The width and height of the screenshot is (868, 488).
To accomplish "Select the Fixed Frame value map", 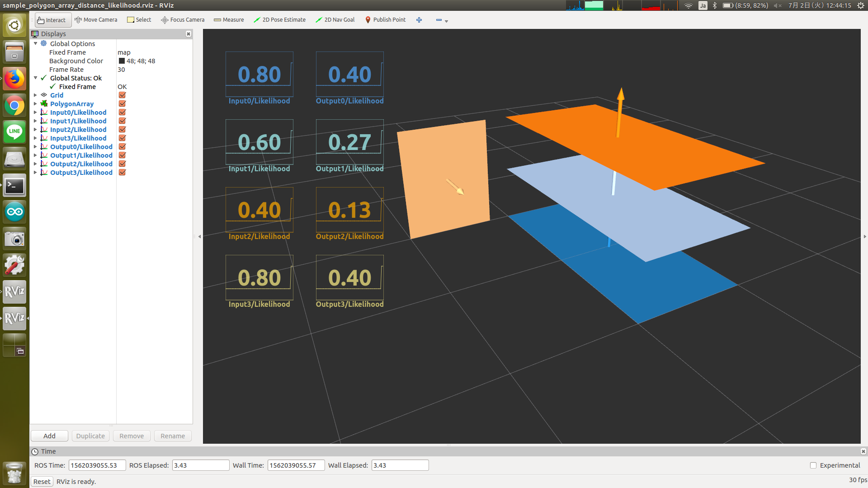I will pyautogui.click(x=124, y=52).
